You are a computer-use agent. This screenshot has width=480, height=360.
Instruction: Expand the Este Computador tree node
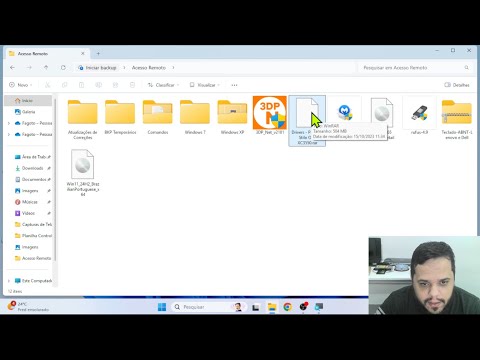[9, 281]
